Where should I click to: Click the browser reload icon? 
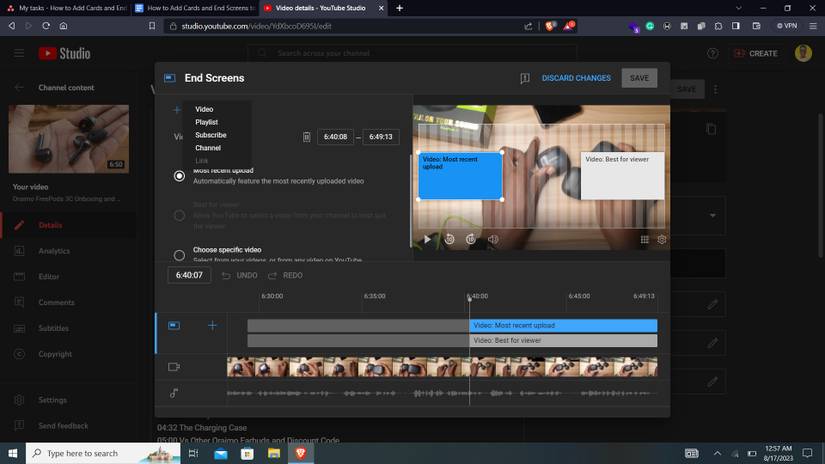tap(46, 26)
